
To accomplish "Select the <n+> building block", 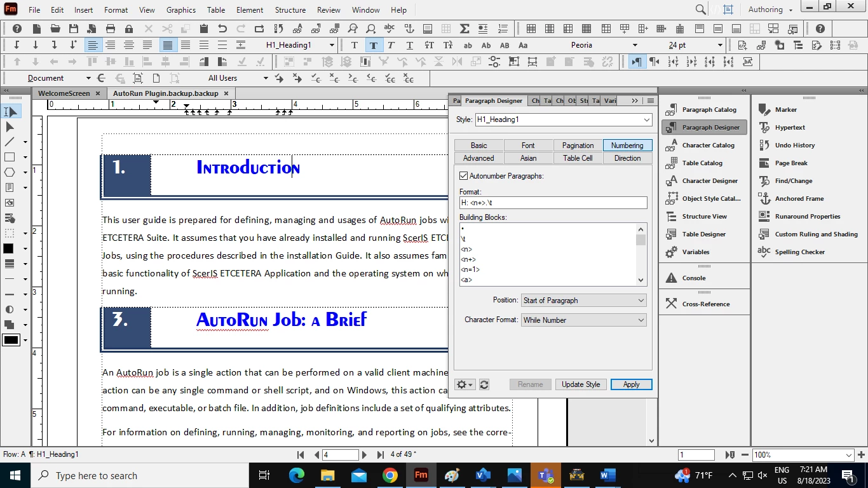I will pyautogui.click(x=468, y=259).
